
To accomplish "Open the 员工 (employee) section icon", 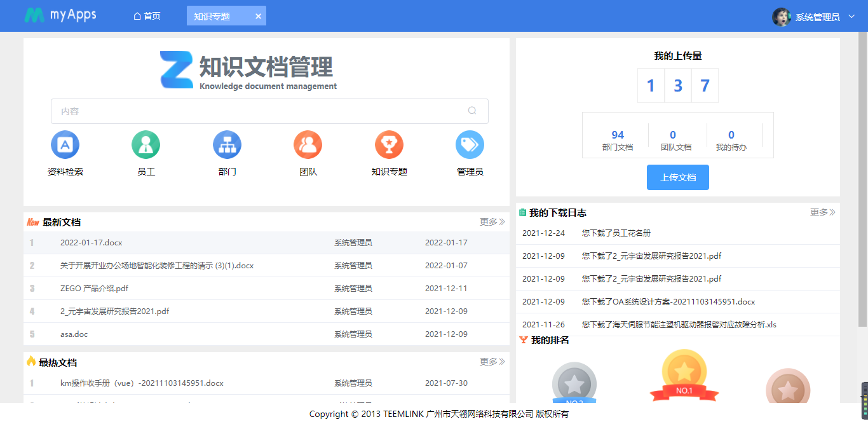I will [146, 144].
